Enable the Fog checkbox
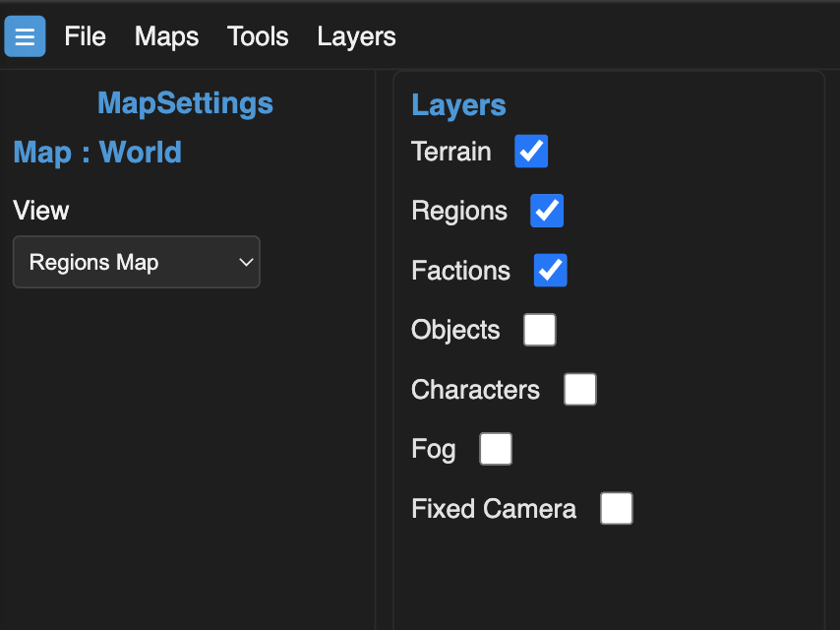This screenshot has width=840, height=630. (x=496, y=449)
